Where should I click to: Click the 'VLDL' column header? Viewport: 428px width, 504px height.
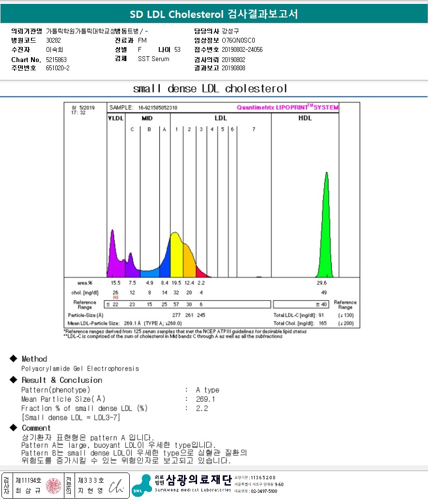point(116,118)
